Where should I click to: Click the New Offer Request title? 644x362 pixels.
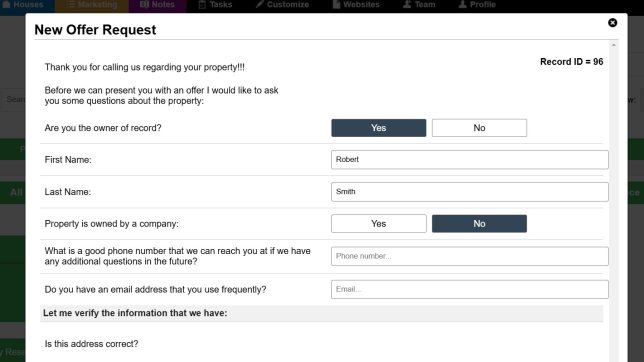tap(95, 30)
